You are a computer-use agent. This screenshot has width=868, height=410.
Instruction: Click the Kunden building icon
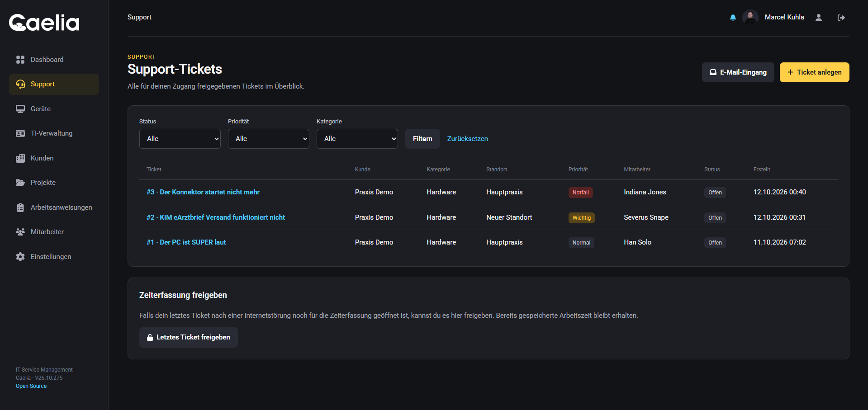click(x=20, y=158)
